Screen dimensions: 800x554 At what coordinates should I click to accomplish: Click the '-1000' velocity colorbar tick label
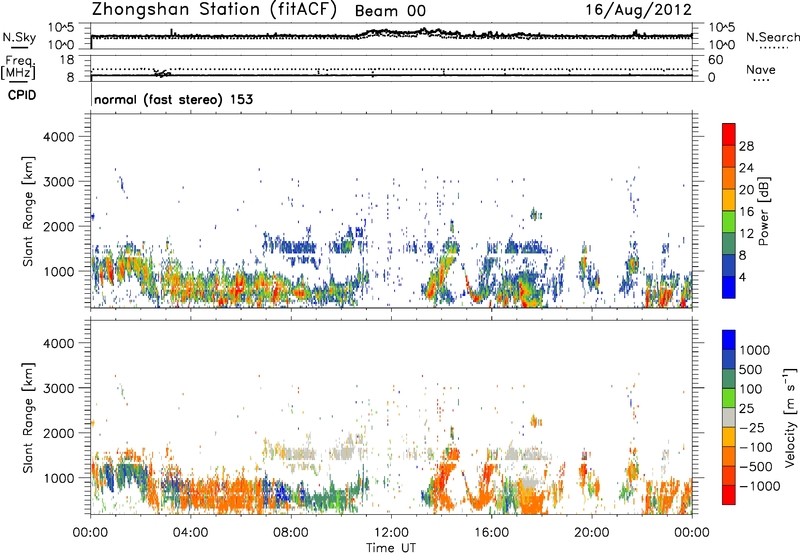coord(759,486)
